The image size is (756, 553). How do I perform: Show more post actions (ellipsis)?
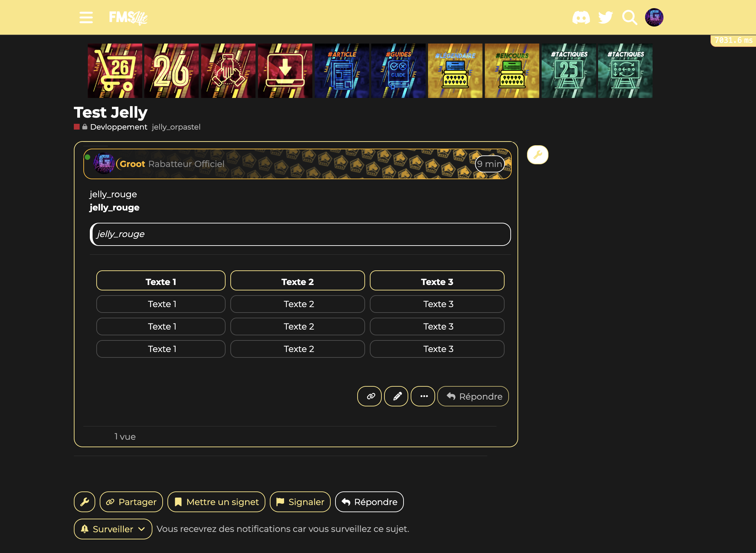pyautogui.click(x=423, y=396)
